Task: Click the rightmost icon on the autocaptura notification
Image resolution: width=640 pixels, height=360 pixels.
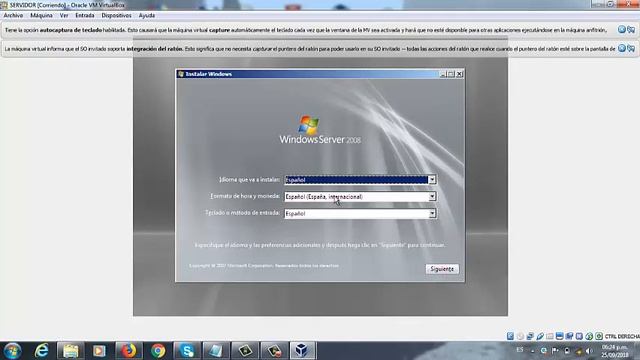Action: point(631,29)
